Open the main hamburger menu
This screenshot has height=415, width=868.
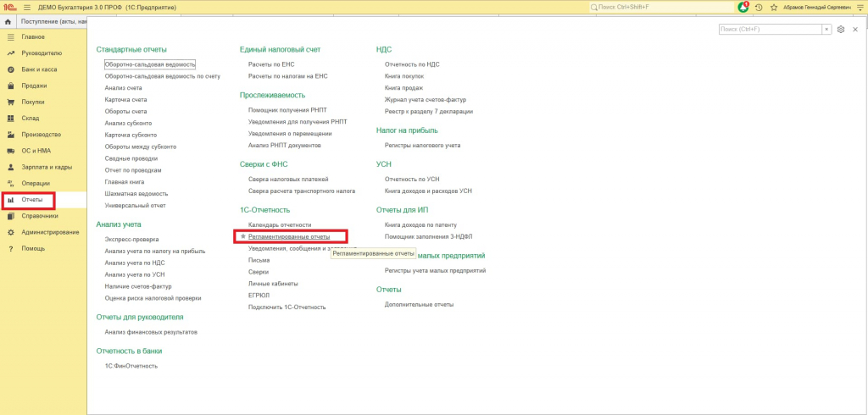pyautogui.click(x=26, y=8)
